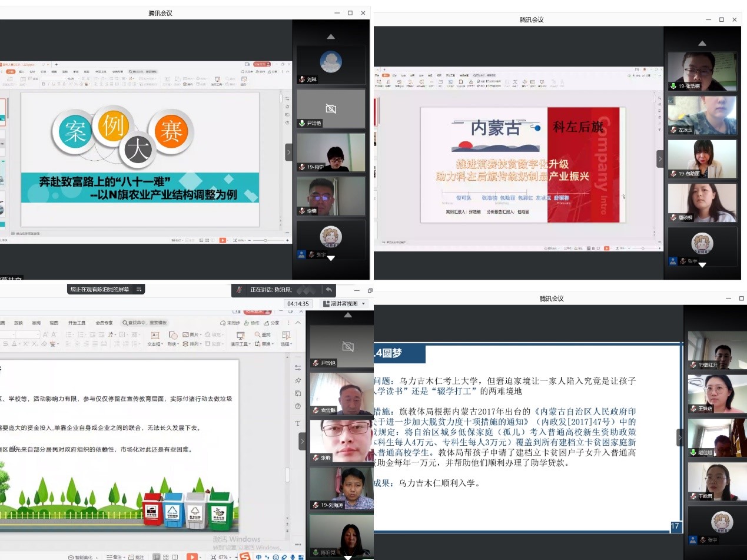Viewport: 747px width, 560px height.
Task: Toggle 备注 notes pane in status bar
Action: tap(117, 556)
